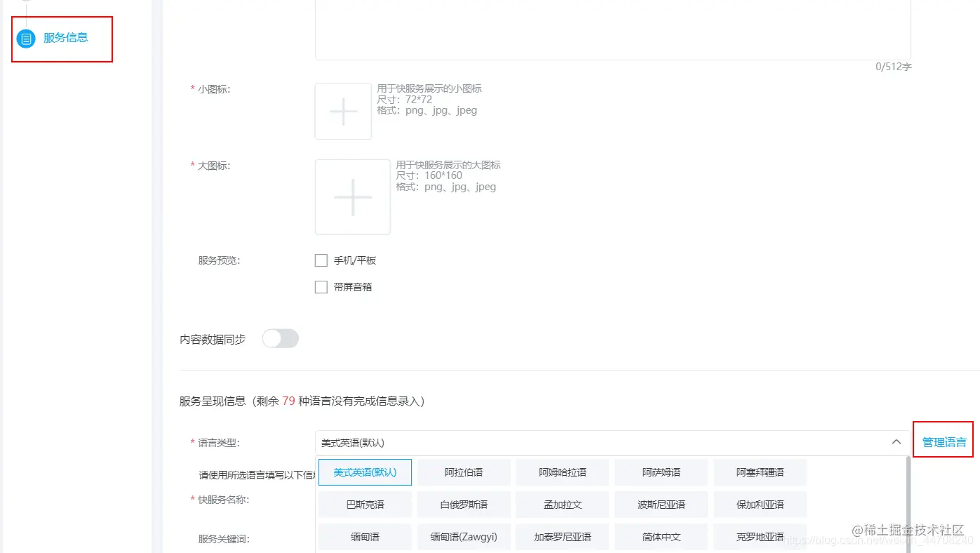
Task: Select 保加利亚语 language option
Action: (760, 504)
